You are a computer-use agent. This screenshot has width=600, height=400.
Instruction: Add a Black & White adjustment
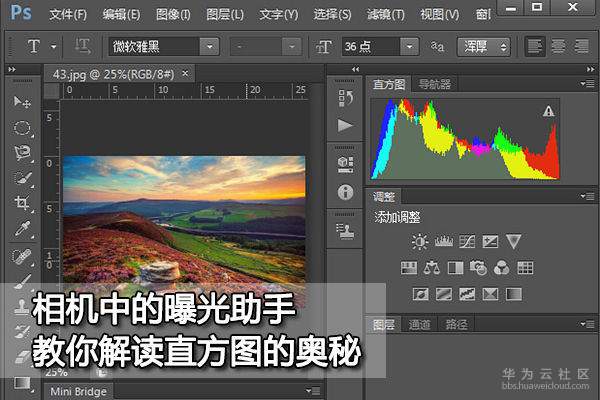click(x=455, y=268)
